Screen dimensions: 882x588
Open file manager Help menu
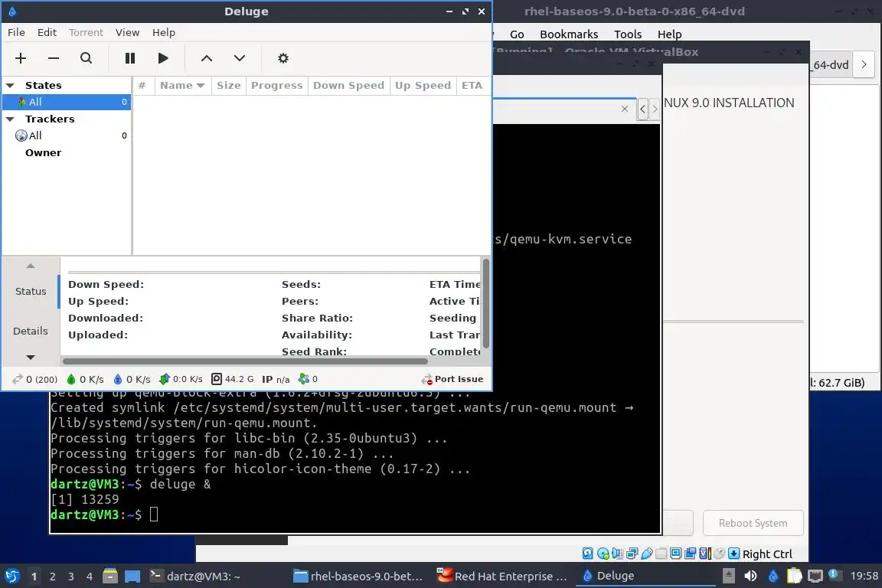(669, 34)
